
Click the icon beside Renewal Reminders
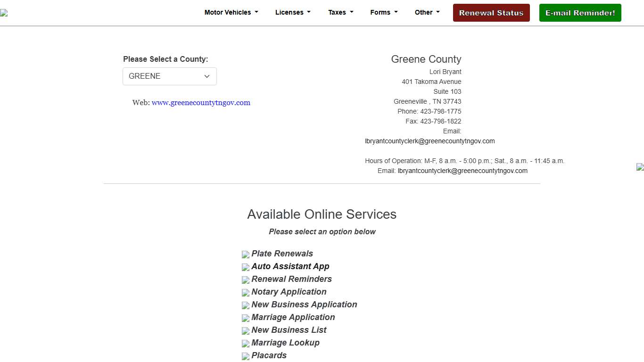click(x=246, y=280)
